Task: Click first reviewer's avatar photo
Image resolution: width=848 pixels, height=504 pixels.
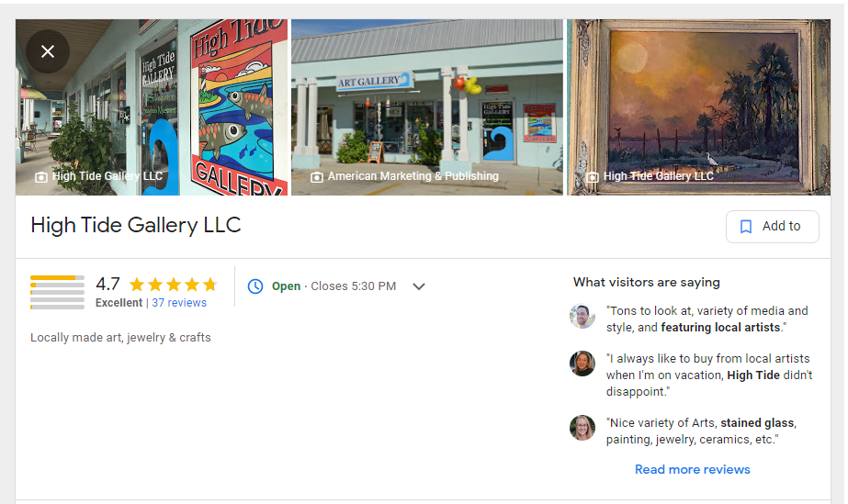Action: pyautogui.click(x=582, y=317)
